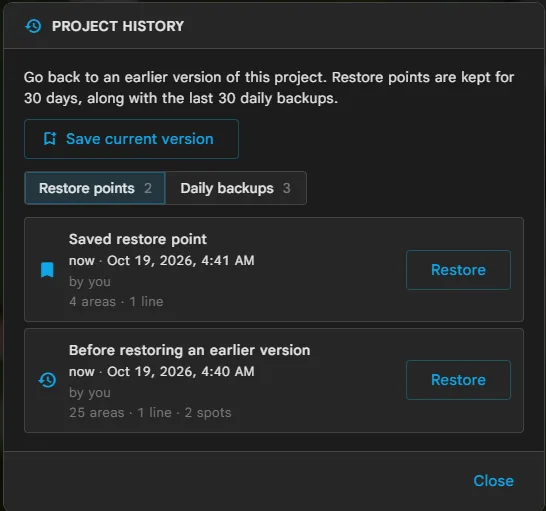Select the Before restoring an earlier version title
The height and width of the screenshot is (511, 546).
[189, 350]
